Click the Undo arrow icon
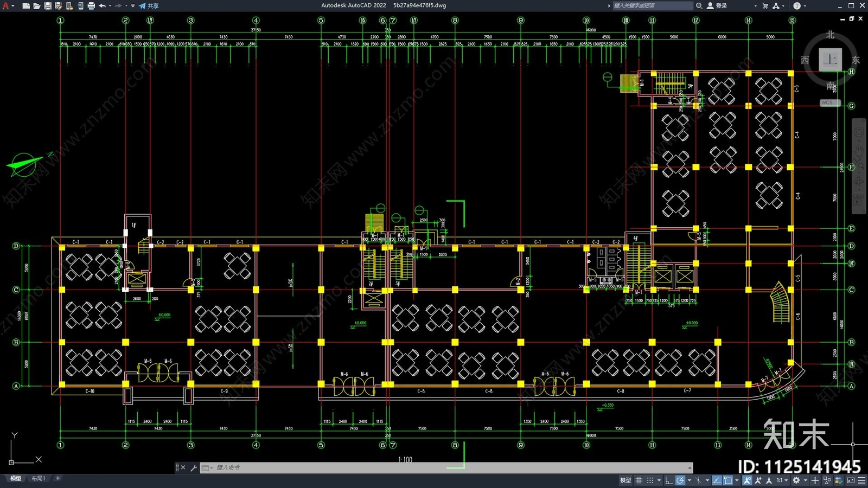Screen dimensions: 868x488 102,6
